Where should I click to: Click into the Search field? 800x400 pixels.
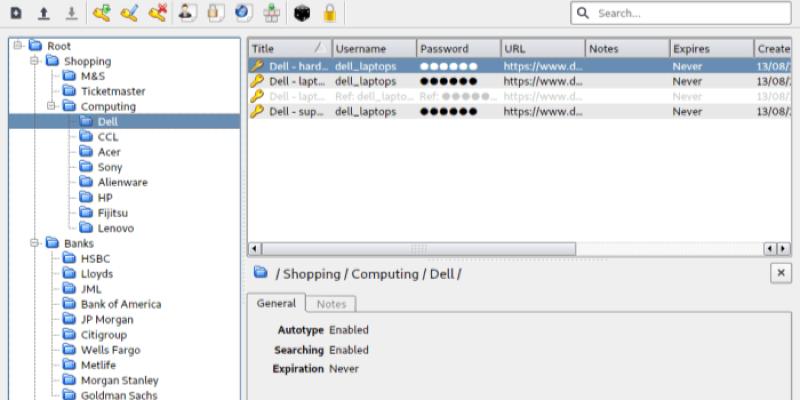tap(690, 14)
